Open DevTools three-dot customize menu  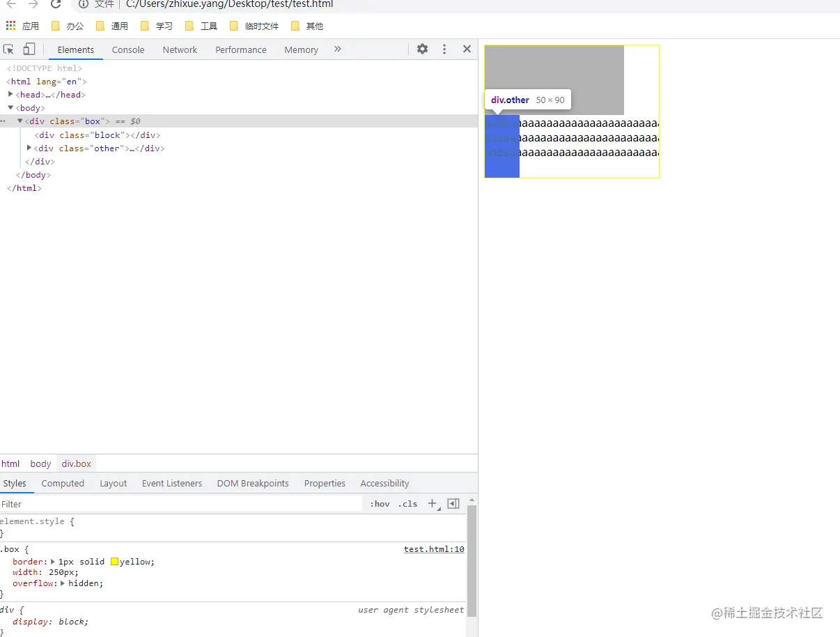click(x=444, y=49)
